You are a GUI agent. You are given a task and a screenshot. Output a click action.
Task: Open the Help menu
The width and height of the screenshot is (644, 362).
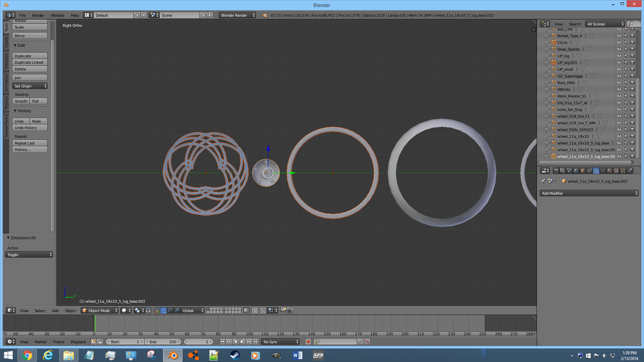pyautogui.click(x=74, y=15)
